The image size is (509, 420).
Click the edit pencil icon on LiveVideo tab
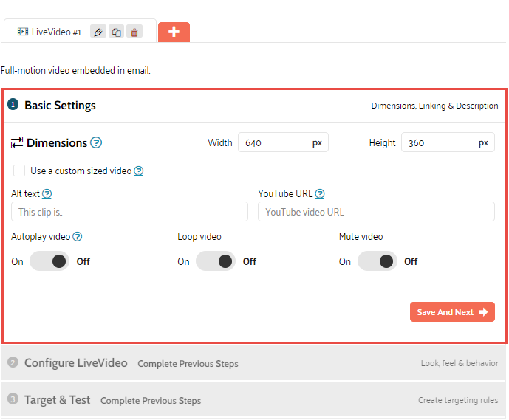(x=98, y=32)
